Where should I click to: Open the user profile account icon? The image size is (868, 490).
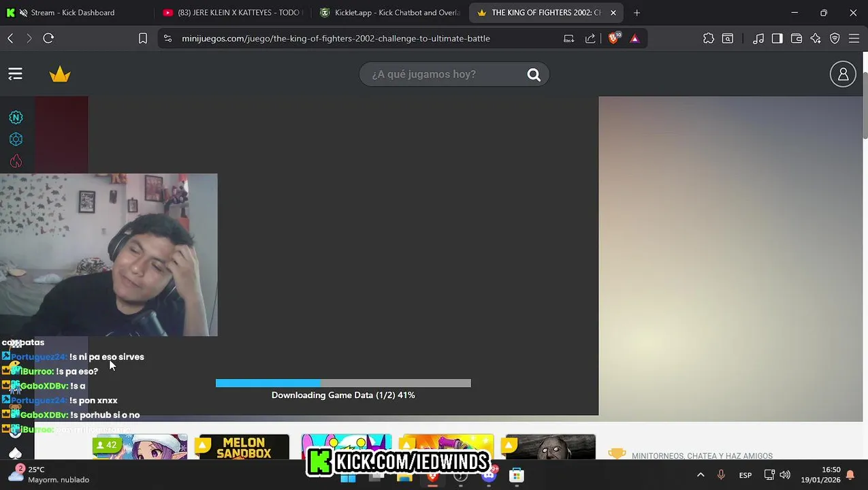pos(843,74)
